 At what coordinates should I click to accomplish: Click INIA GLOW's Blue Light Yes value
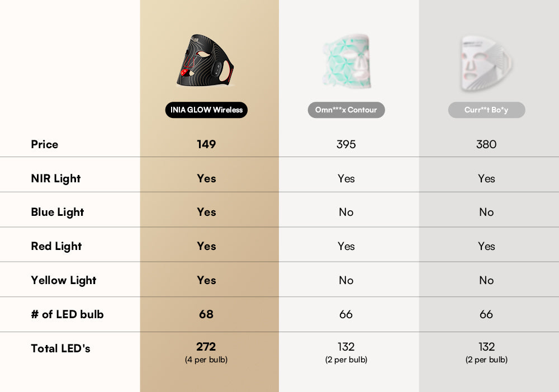[206, 212]
